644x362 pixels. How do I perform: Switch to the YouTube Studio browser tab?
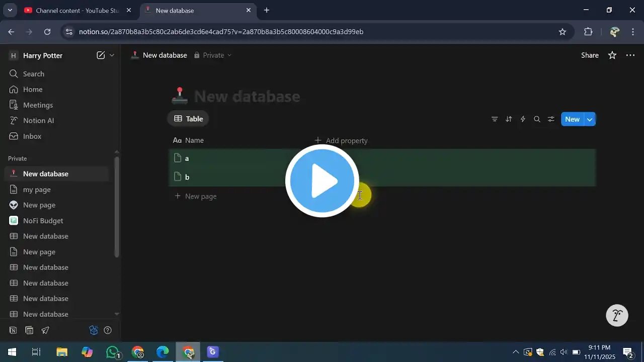(x=78, y=10)
